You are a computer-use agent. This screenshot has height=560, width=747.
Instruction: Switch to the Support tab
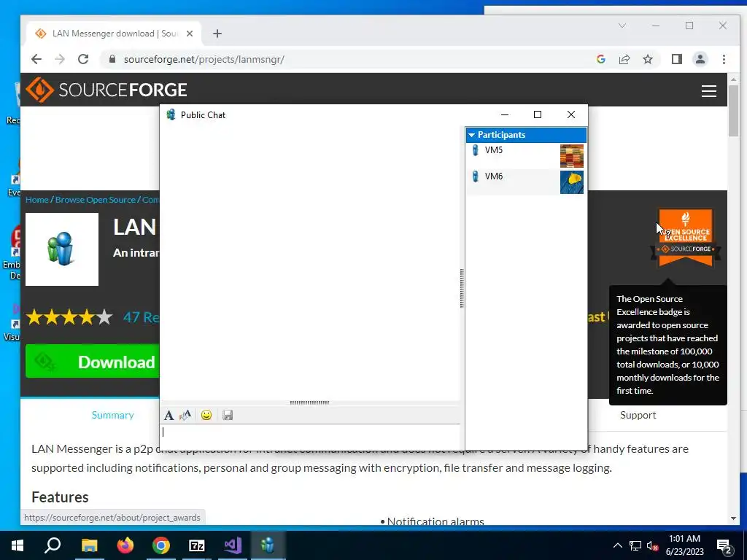click(638, 415)
